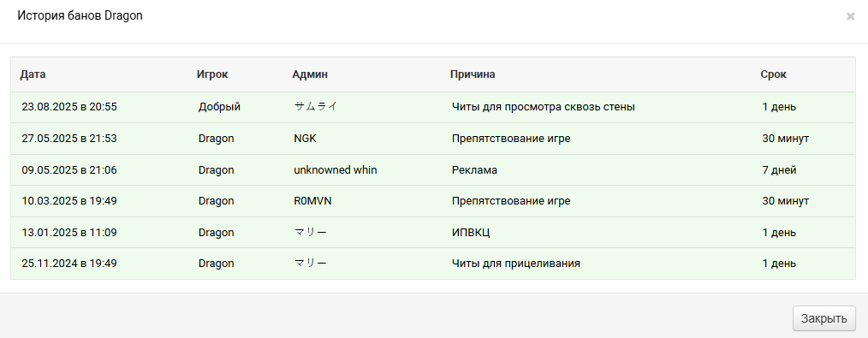Select the reason ИПВКЦ

pos(471,233)
